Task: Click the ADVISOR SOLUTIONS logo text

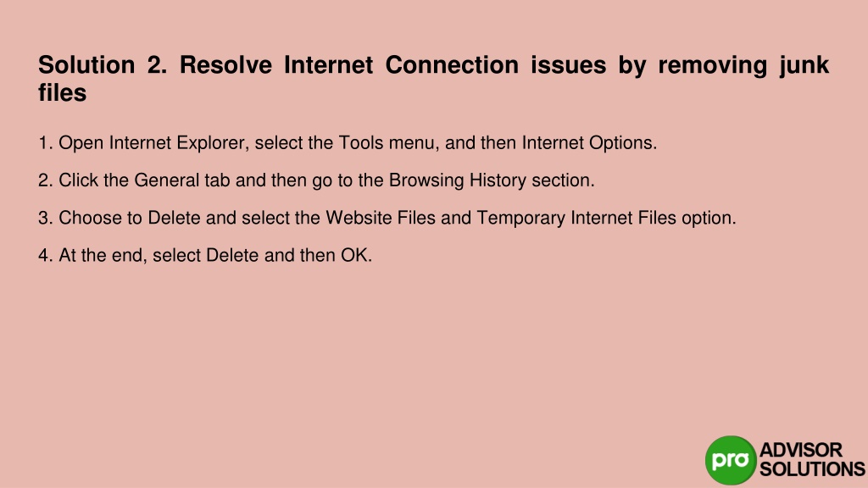Action: (x=812, y=459)
